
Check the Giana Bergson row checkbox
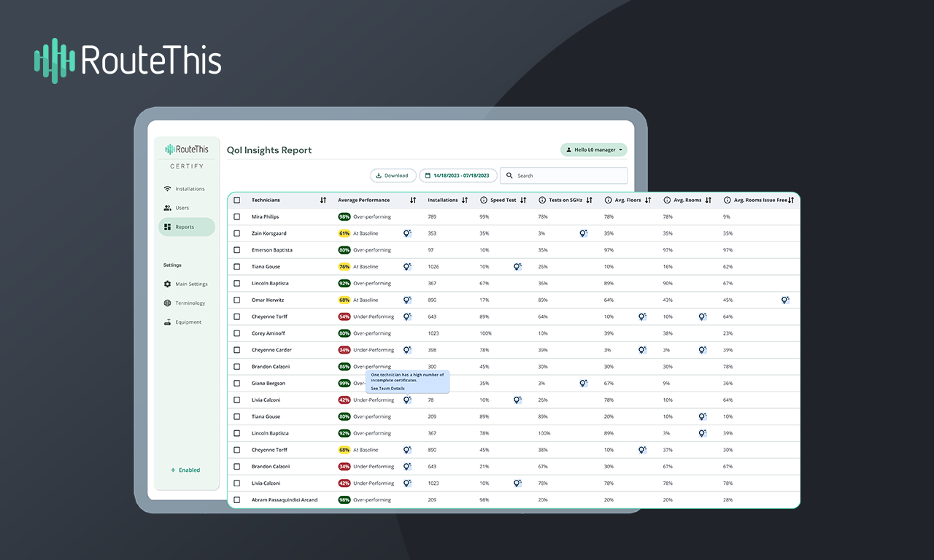(236, 383)
